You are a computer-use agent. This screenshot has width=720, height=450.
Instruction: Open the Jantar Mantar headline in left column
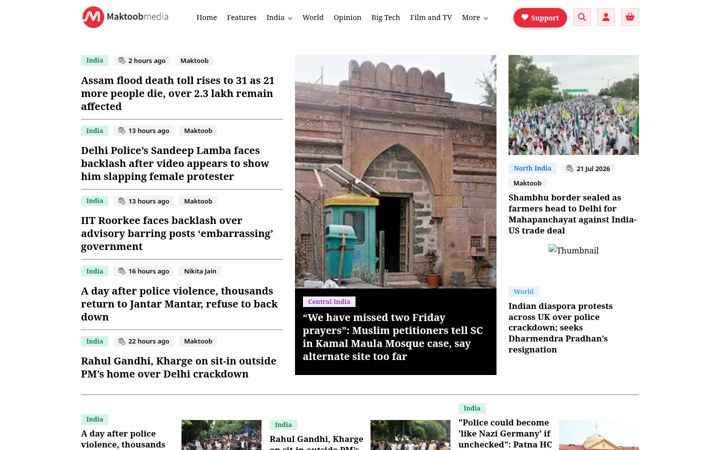coord(180,304)
